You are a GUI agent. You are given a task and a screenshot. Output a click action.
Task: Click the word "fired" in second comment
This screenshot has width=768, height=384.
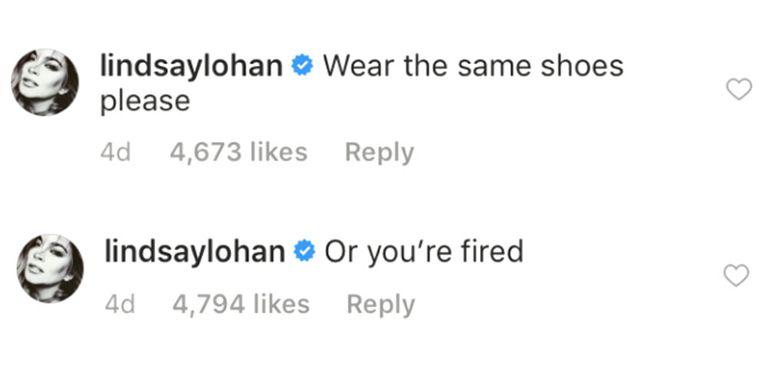tap(492, 252)
